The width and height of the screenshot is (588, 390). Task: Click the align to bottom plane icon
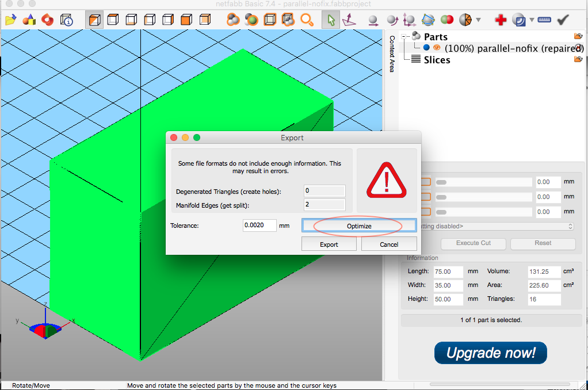point(349,20)
